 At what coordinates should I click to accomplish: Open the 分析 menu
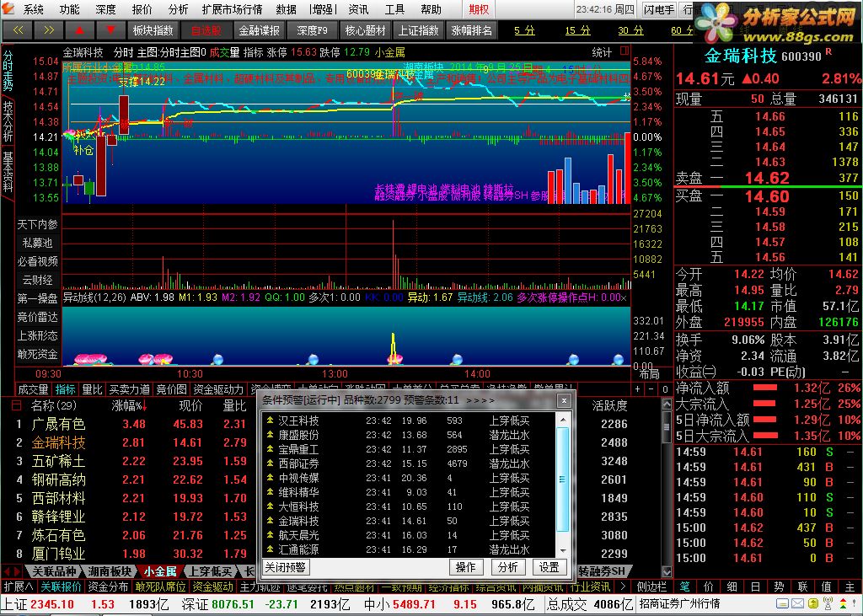click(178, 9)
